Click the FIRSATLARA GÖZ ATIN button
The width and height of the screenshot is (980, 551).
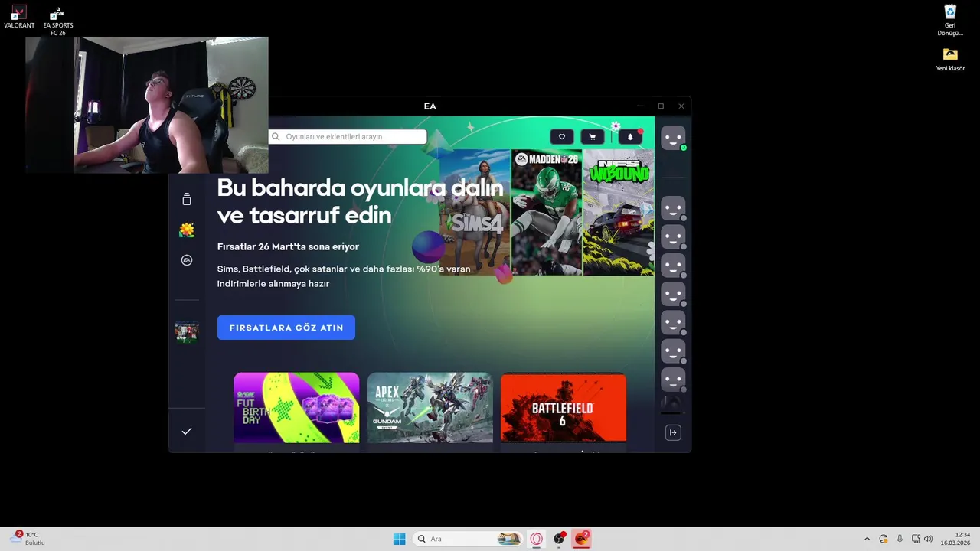(286, 328)
